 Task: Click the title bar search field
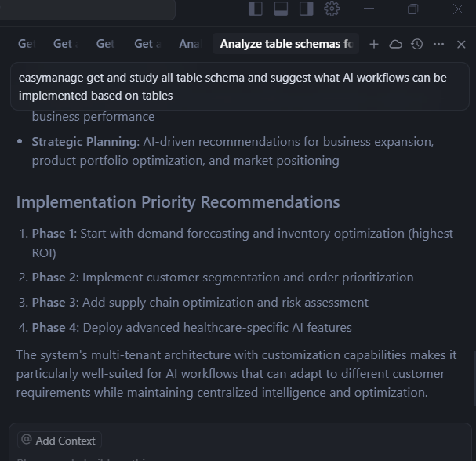pyautogui.click(x=87, y=9)
